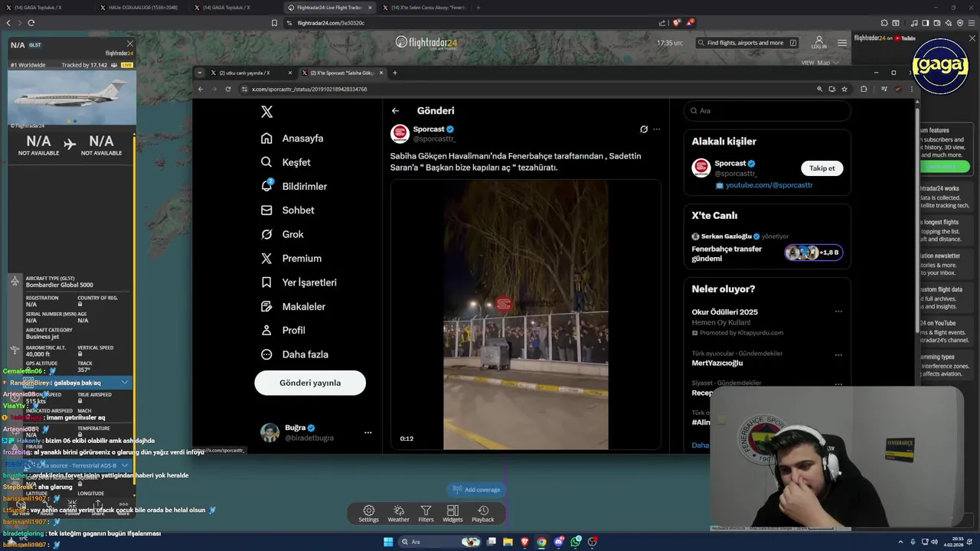980x551 pixels.
Task: Open Yer İşaretleri bookmarks
Action: click(299, 282)
